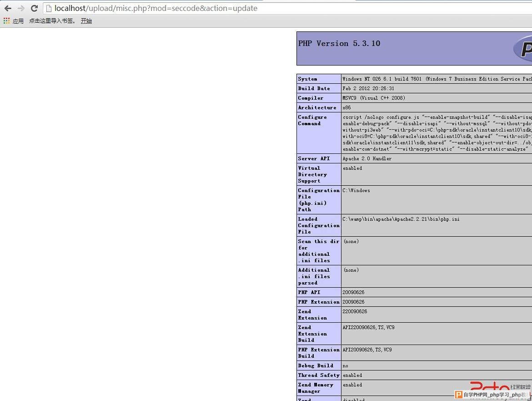Select the Virtual Directory Support label
The height and width of the screenshot is (401, 532).
tap(312, 174)
